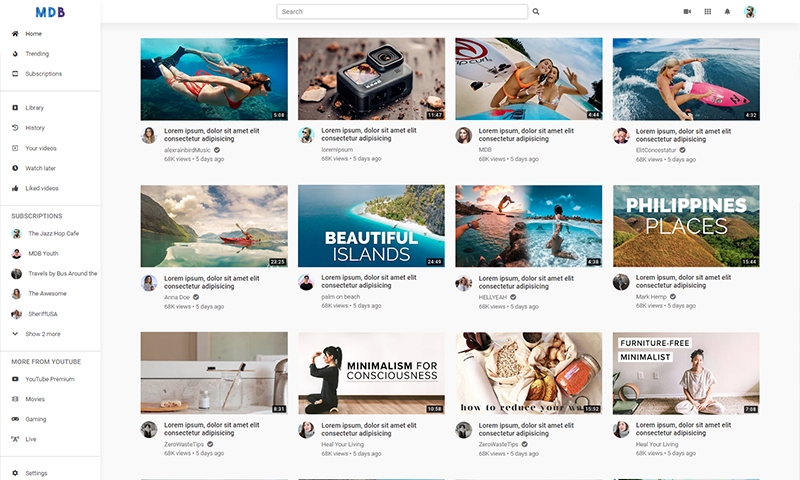
Task: Click the Subscriptions sidebar icon
Action: (x=15, y=73)
